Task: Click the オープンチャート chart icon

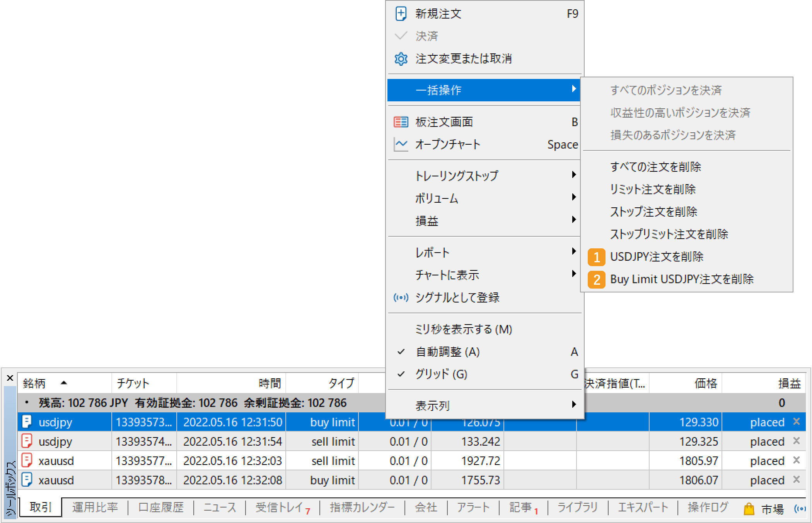Action: (x=401, y=145)
